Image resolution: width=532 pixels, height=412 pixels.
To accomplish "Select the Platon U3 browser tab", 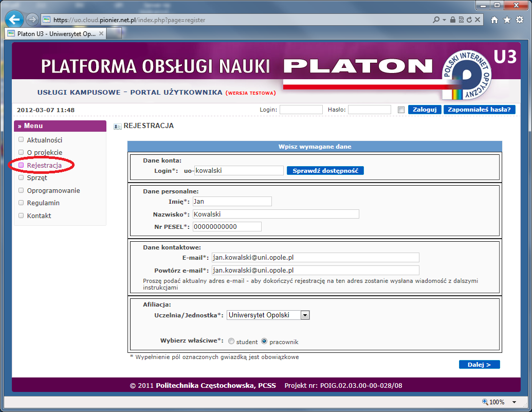I will 56,33.
